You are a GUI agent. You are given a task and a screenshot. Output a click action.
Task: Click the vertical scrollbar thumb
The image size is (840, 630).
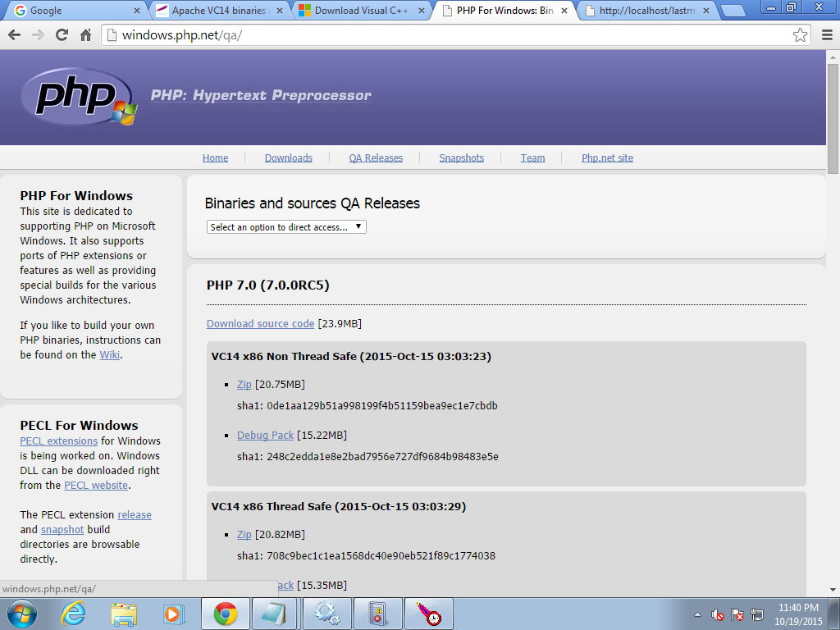(833, 118)
